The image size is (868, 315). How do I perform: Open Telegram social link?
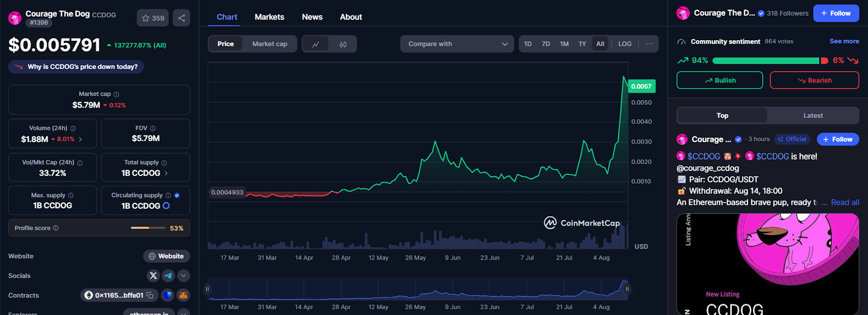tap(168, 276)
